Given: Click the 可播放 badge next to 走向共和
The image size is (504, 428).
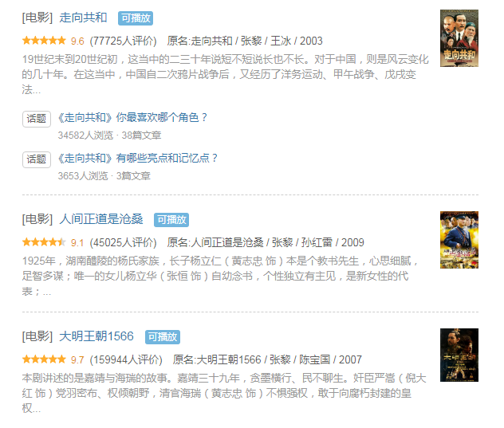Looking at the screenshot, I should [x=136, y=18].
